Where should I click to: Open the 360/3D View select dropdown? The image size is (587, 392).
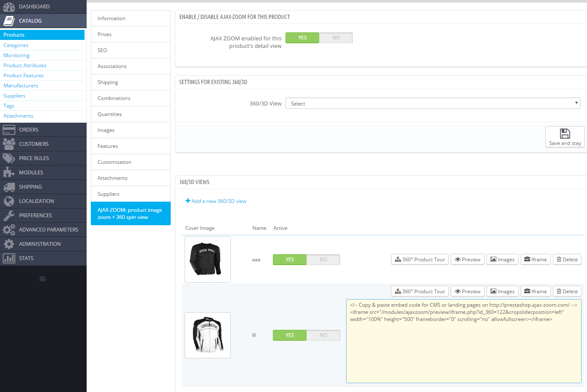(433, 103)
